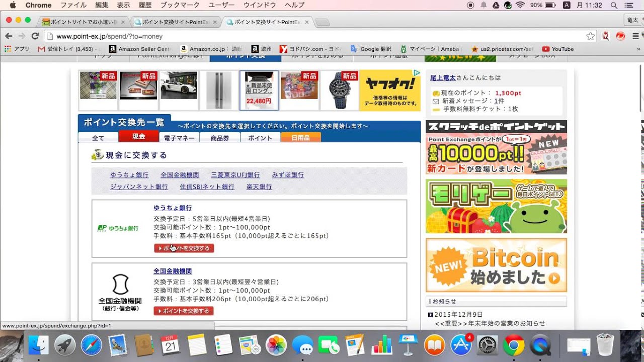
Task: Open the Contacts app in Dock
Action: 144,345
